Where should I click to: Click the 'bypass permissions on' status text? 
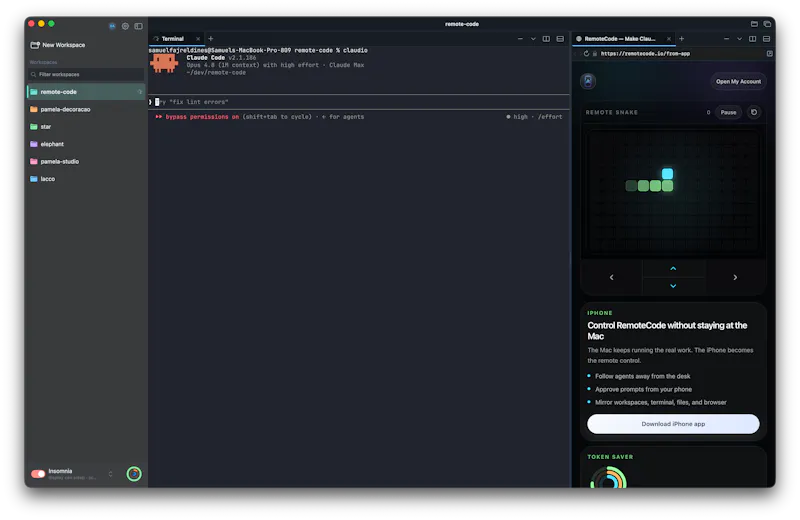[x=202, y=117]
